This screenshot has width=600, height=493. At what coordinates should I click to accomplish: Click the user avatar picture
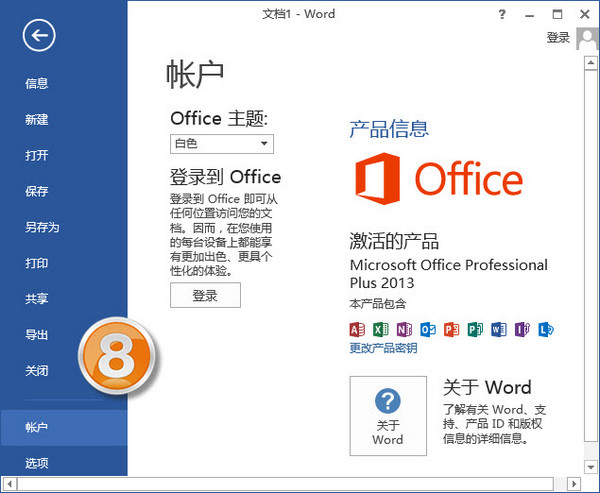(587, 38)
